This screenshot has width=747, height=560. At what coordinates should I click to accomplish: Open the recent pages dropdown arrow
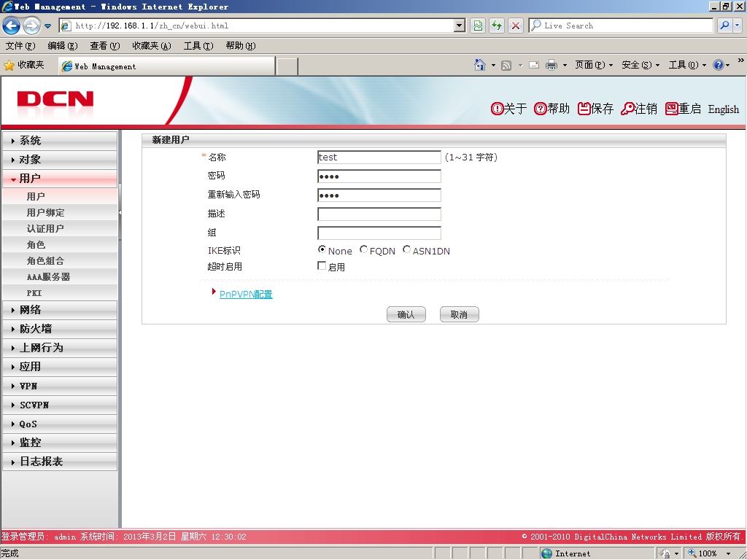(47, 26)
